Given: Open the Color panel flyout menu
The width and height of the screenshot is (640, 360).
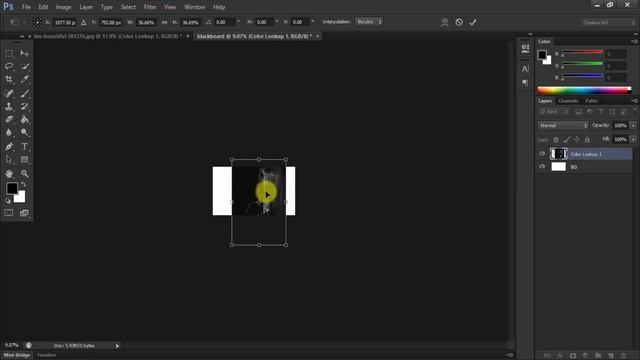Looking at the screenshot, I should [x=634, y=42].
